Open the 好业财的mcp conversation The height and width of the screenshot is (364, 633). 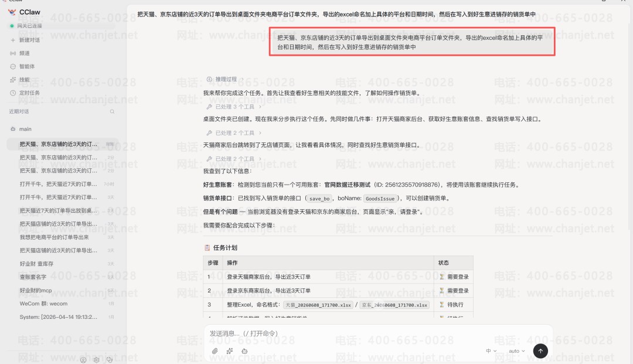click(x=63, y=291)
